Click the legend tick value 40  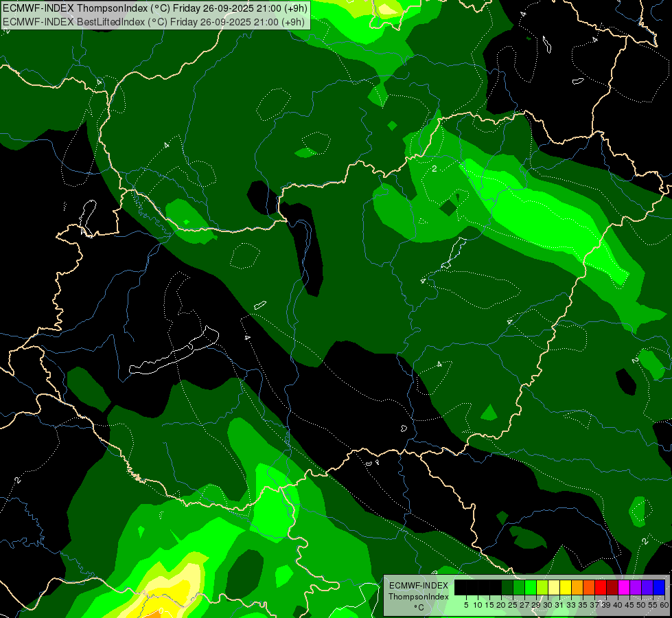pos(618,605)
